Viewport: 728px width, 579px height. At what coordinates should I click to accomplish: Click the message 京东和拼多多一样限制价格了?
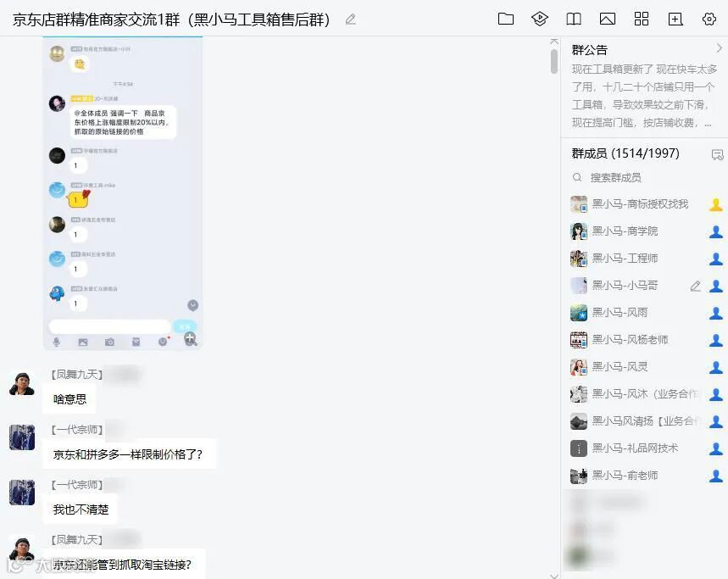click(129, 454)
